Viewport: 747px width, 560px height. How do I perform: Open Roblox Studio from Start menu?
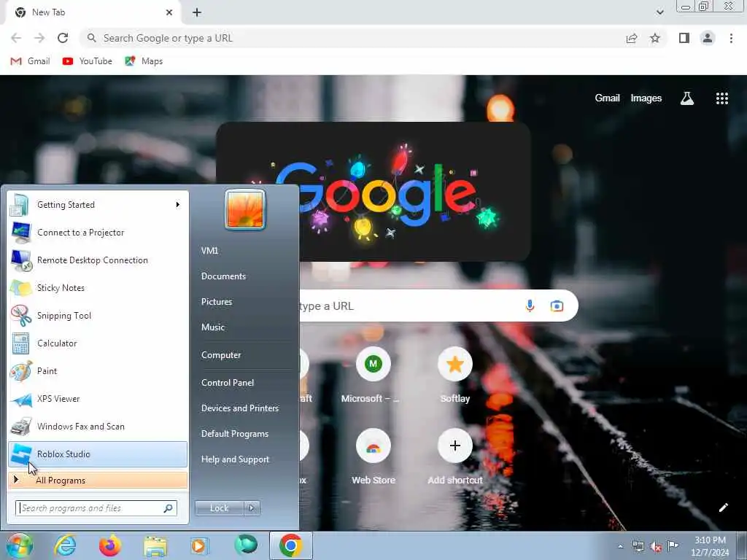tap(98, 454)
